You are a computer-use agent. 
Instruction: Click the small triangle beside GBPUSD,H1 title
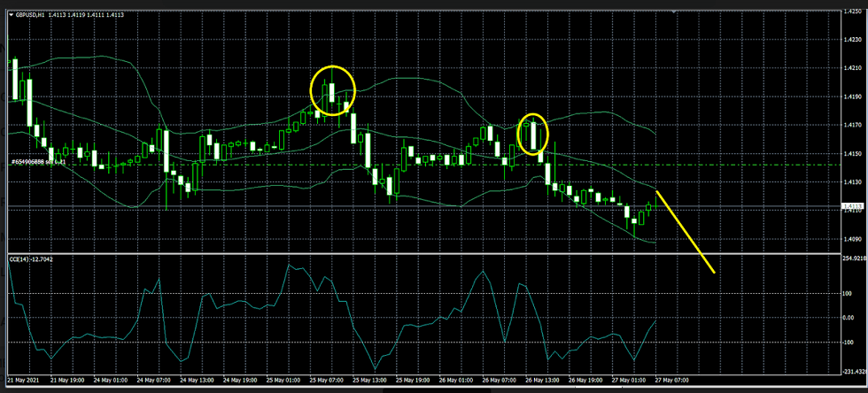[13, 15]
